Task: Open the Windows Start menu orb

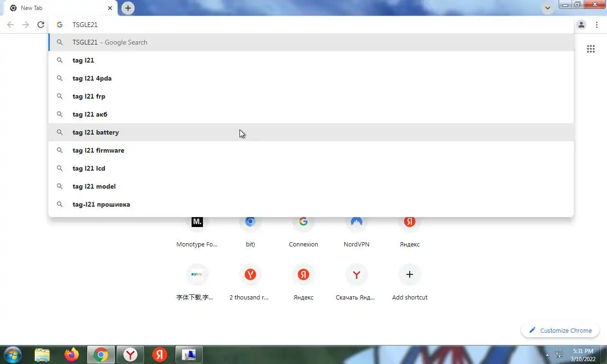Action: click(x=12, y=355)
